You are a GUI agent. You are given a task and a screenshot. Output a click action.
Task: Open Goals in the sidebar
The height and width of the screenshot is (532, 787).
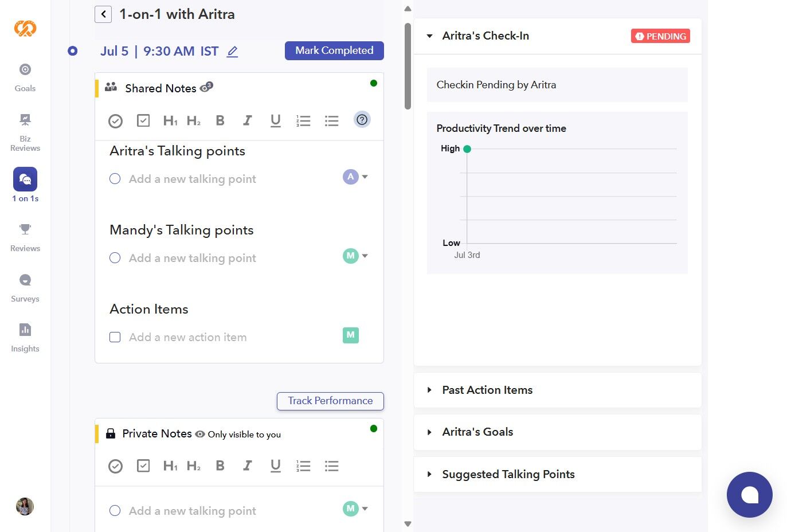25,77
